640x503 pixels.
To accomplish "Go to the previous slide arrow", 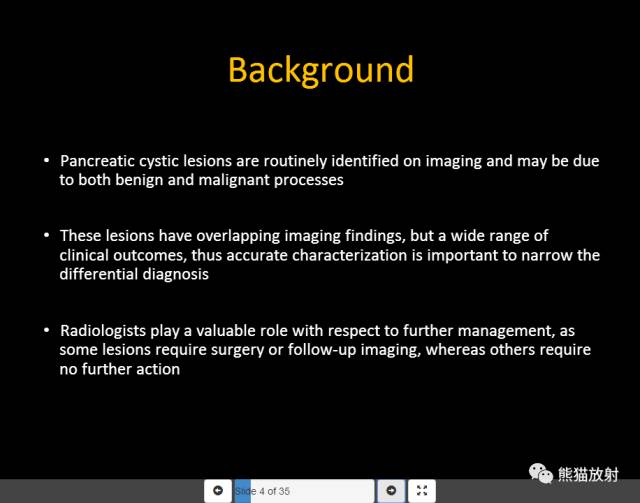I will [x=218, y=491].
